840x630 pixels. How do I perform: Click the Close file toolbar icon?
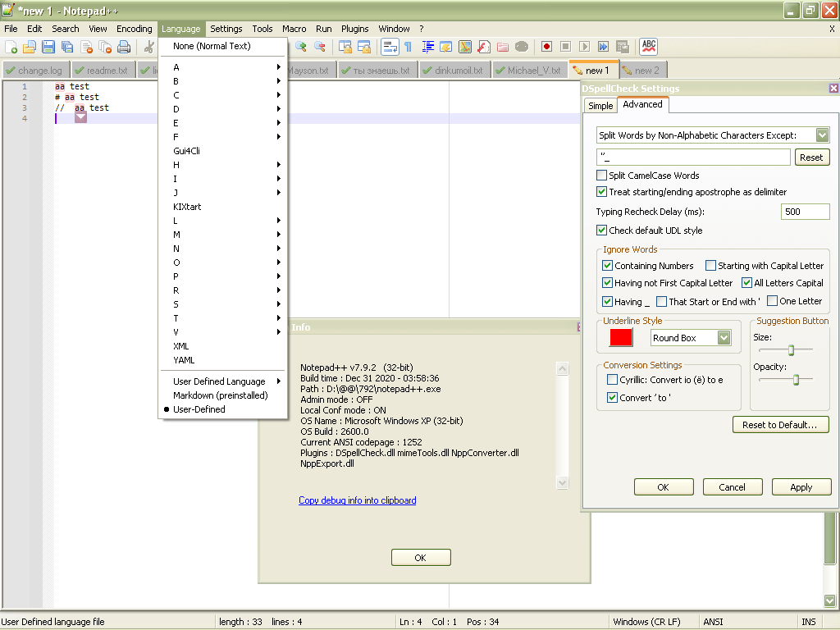coord(86,47)
